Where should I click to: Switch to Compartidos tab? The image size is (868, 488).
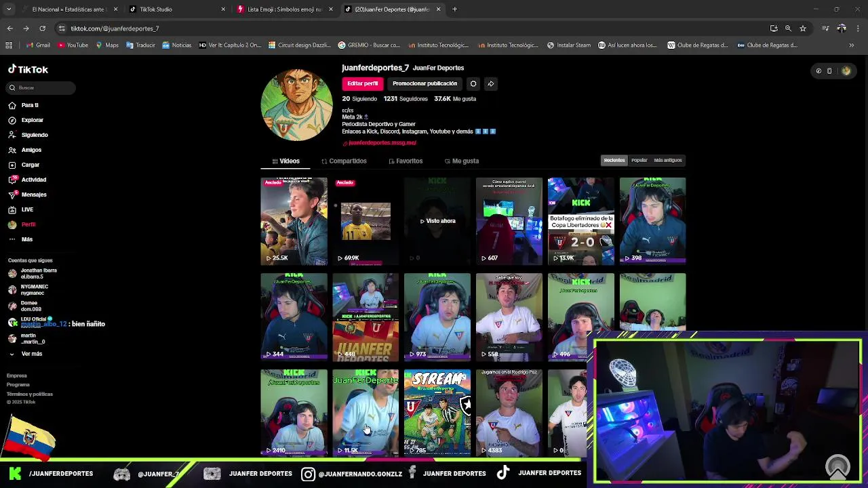(x=344, y=161)
